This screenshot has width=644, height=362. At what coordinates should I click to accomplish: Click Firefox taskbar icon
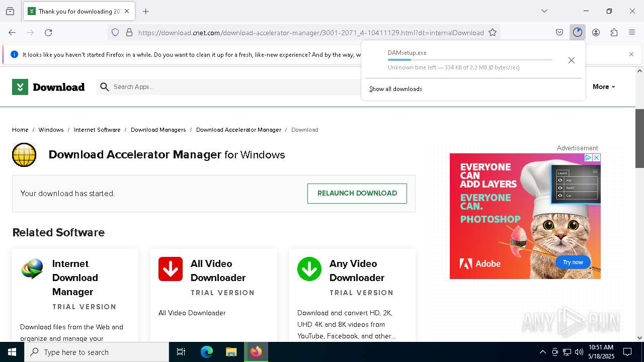point(256,352)
